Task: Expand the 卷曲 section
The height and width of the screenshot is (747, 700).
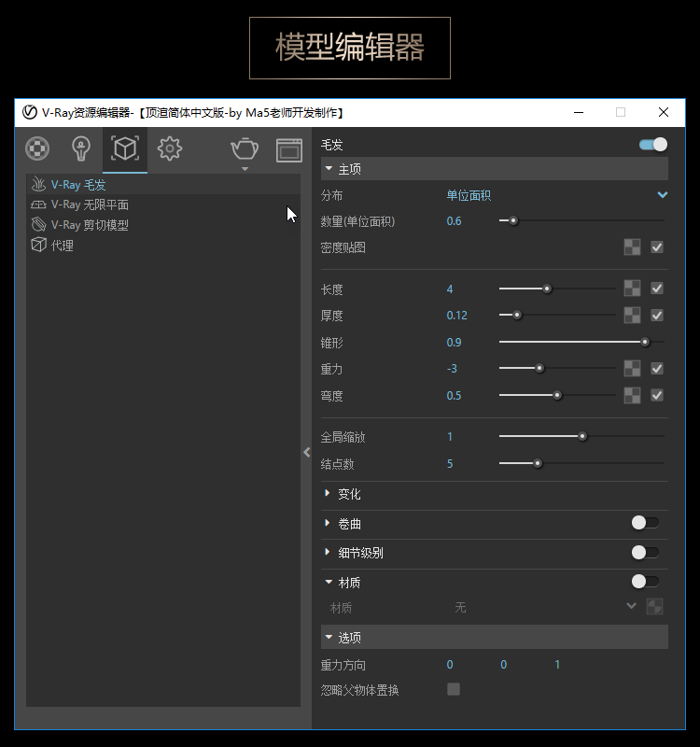Action: click(x=328, y=523)
